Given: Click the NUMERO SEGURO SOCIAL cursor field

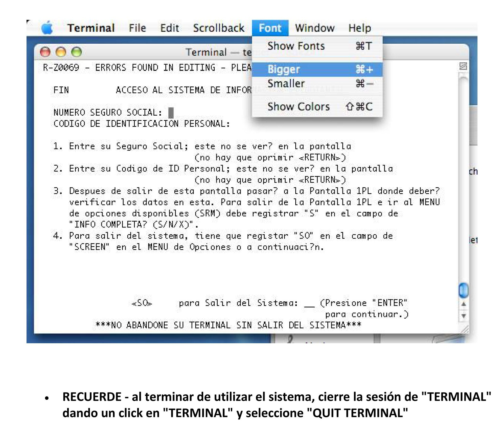Looking at the screenshot, I should point(171,113).
